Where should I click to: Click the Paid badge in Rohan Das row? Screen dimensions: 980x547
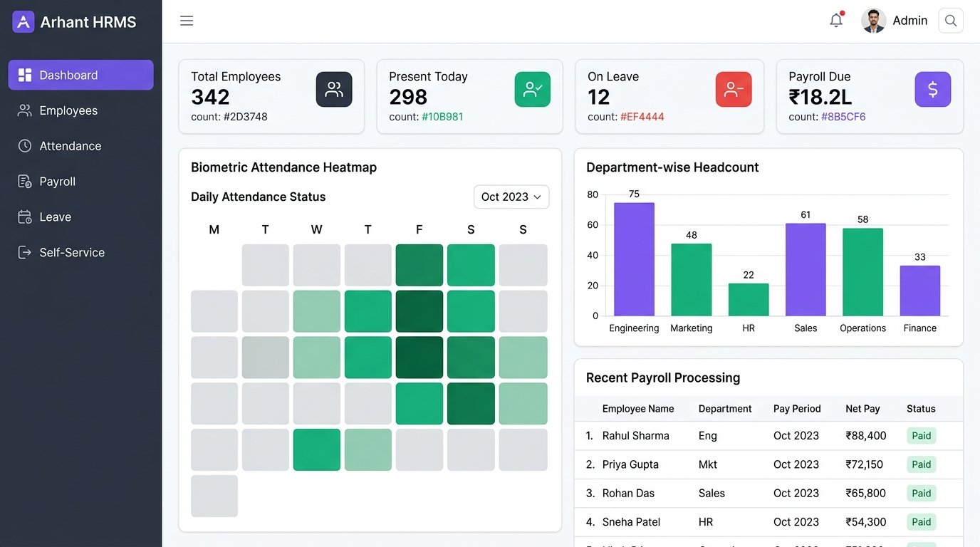pos(922,493)
